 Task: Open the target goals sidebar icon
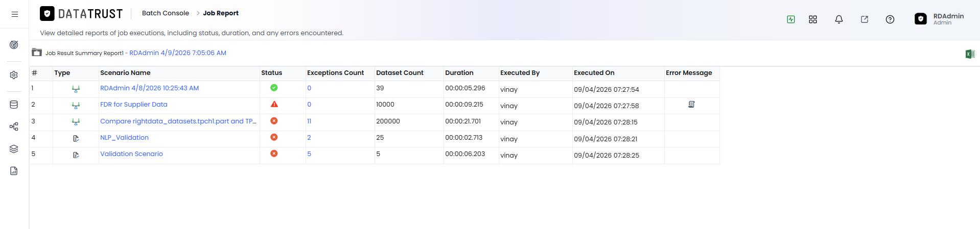(x=14, y=45)
